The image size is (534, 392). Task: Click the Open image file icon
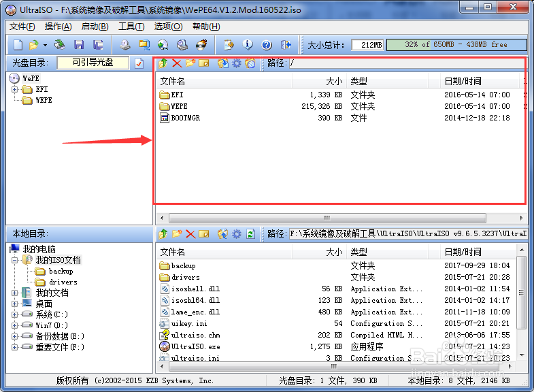coord(34,45)
